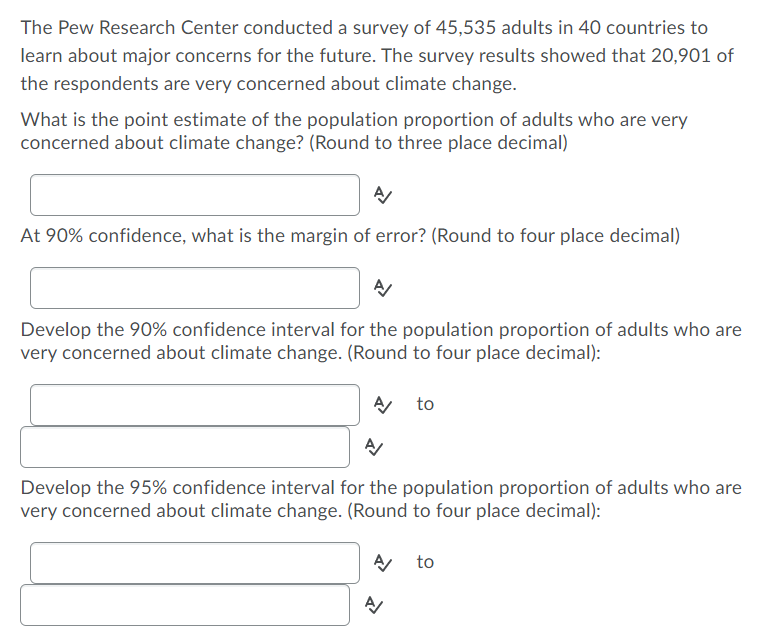This screenshot has height=632, width=774.
Task: Click the spell-check icon beside point estimate field
Action: click(382, 195)
